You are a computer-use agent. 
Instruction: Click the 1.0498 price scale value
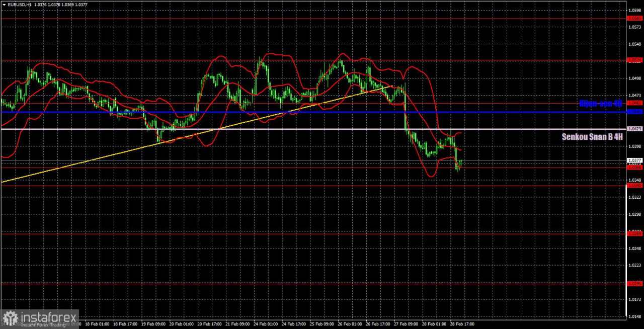[x=634, y=78]
